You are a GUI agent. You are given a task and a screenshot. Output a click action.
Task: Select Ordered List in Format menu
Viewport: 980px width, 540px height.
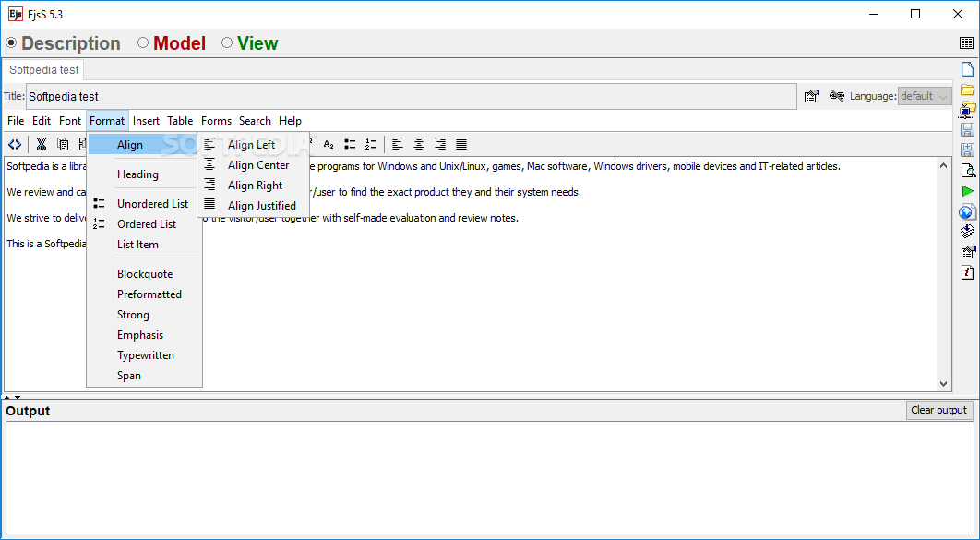pyautogui.click(x=144, y=223)
